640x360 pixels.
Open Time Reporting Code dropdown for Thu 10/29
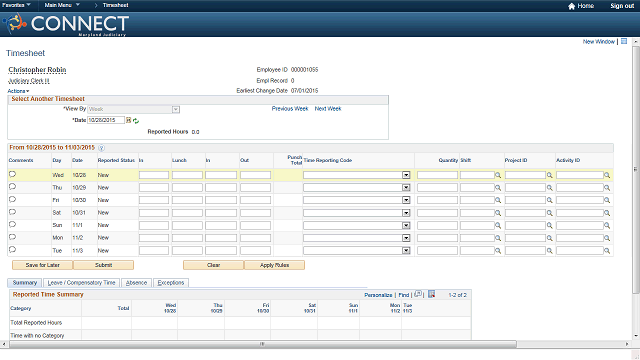pos(406,188)
